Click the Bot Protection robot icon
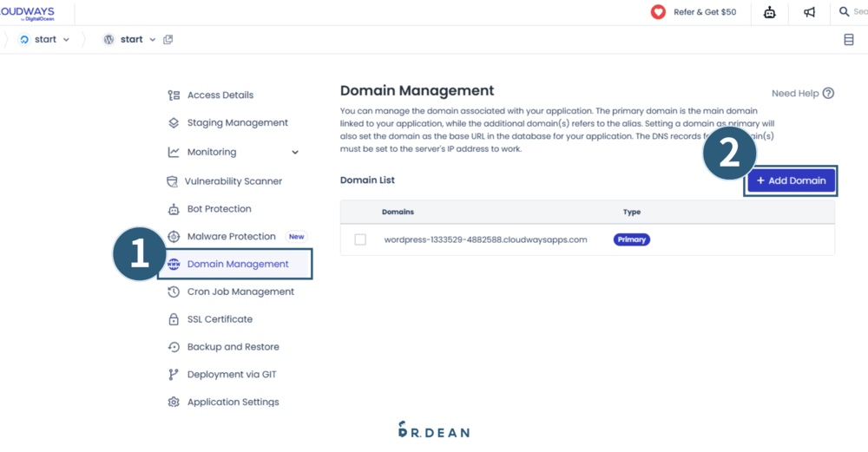 [173, 209]
